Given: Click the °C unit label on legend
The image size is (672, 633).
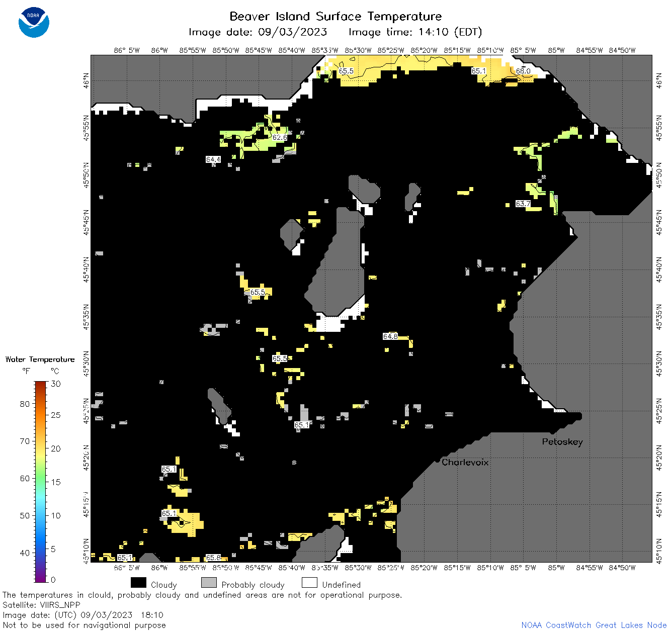Looking at the screenshot, I should pos(55,371).
